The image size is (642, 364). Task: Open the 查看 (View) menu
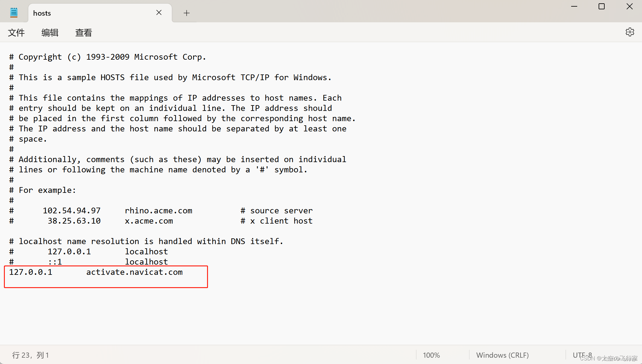(x=84, y=33)
